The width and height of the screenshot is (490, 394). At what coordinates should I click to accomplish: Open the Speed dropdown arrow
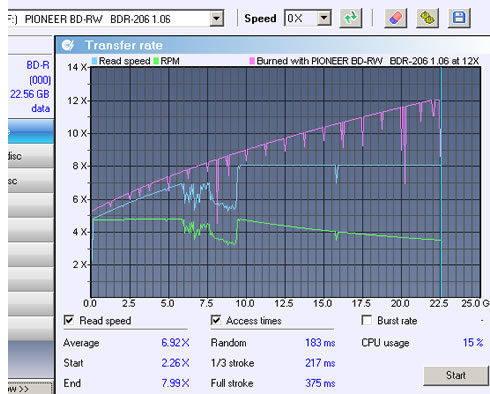[324, 18]
